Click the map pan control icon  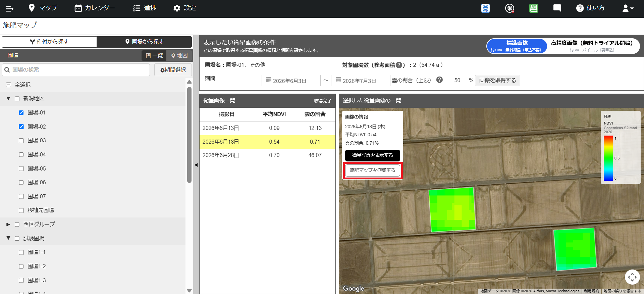(632, 277)
